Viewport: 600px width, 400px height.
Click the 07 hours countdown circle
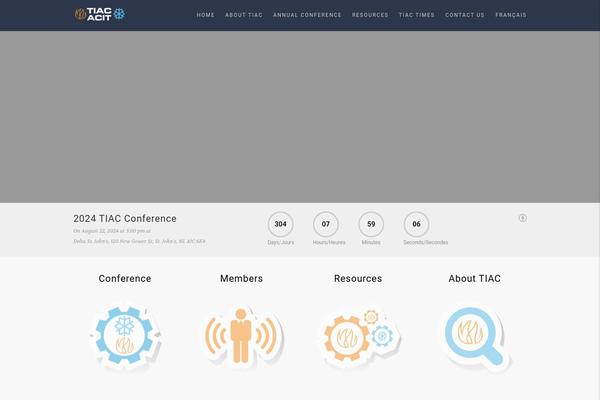(x=326, y=224)
